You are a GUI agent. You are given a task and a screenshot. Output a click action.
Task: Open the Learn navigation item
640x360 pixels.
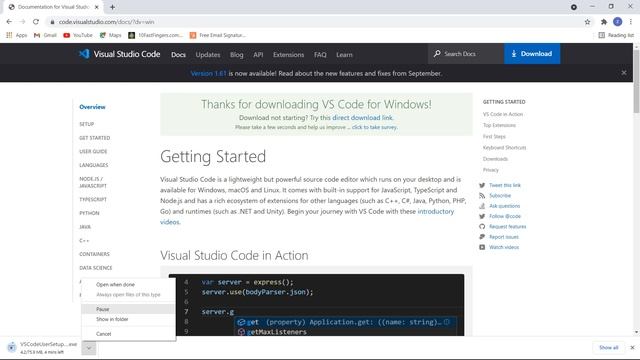point(344,55)
